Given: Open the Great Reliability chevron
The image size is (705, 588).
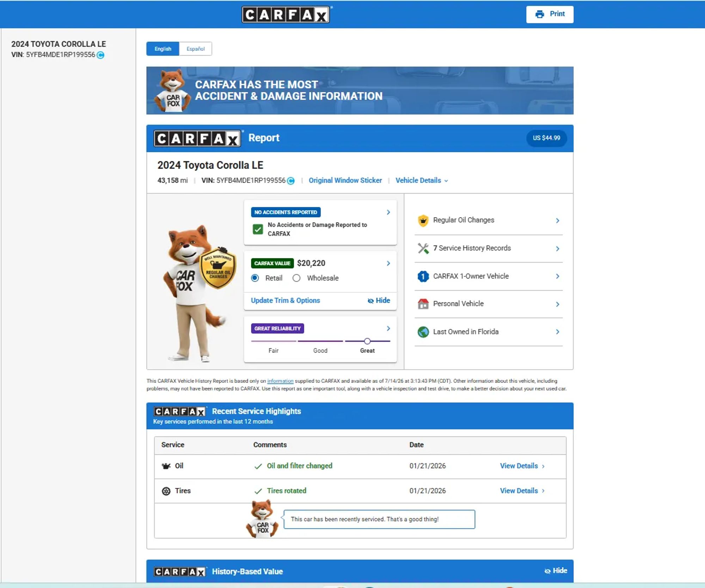Looking at the screenshot, I should click(x=388, y=329).
